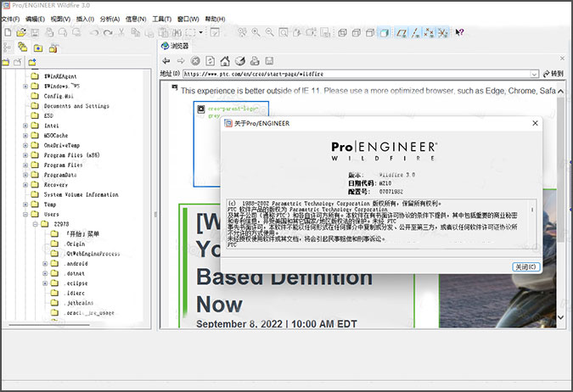Open the 文件(F) menu
This screenshot has width=573, height=392.
[10, 19]
